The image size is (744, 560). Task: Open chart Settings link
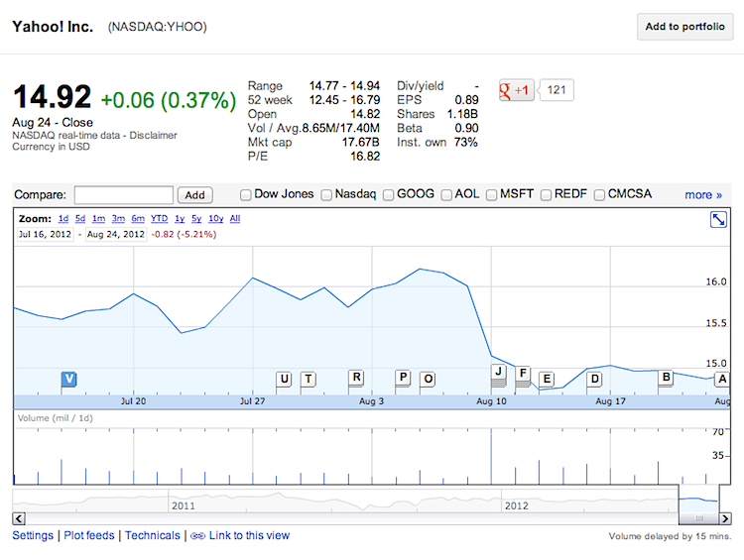tap(33, 535)
